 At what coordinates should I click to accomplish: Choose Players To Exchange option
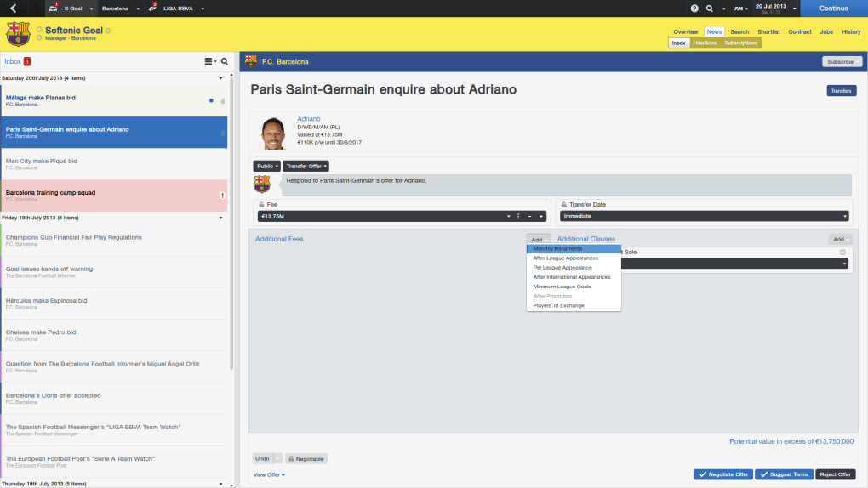point(574,305)
